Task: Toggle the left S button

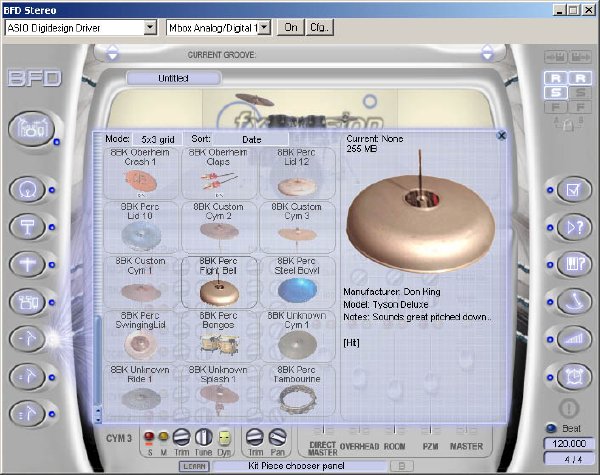Action: tap(556, 92)
